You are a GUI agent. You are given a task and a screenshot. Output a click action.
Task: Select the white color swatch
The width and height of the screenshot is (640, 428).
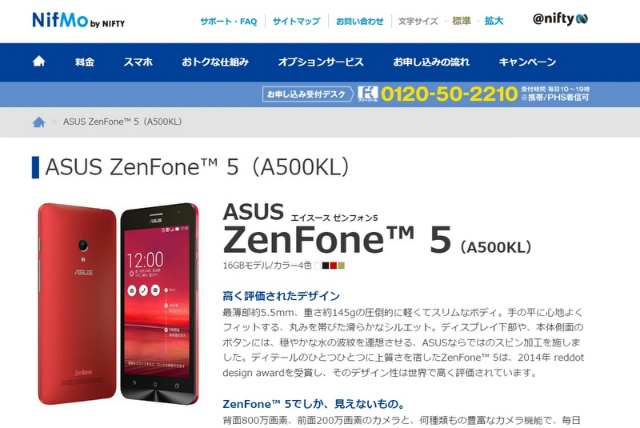[x=317, y=266]
